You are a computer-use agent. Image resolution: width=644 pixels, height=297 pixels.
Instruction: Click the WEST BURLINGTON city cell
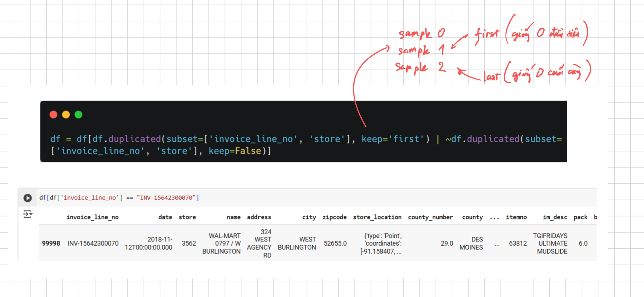pyautogui.click(x=297, y=244)
